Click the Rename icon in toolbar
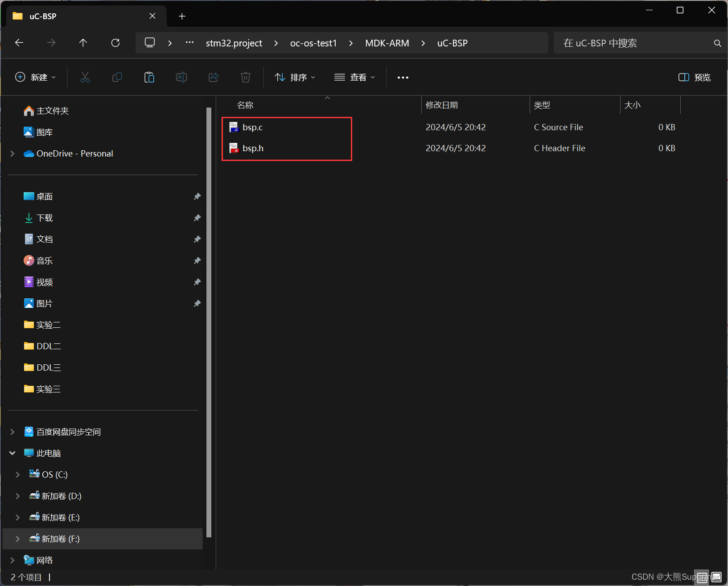This screenshot has height=586, width=728. pos(181,77)
